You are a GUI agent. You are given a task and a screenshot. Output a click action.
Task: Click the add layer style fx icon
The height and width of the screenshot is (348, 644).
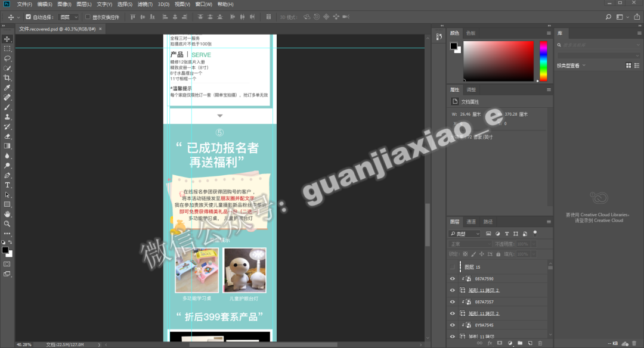click(490, 343)
